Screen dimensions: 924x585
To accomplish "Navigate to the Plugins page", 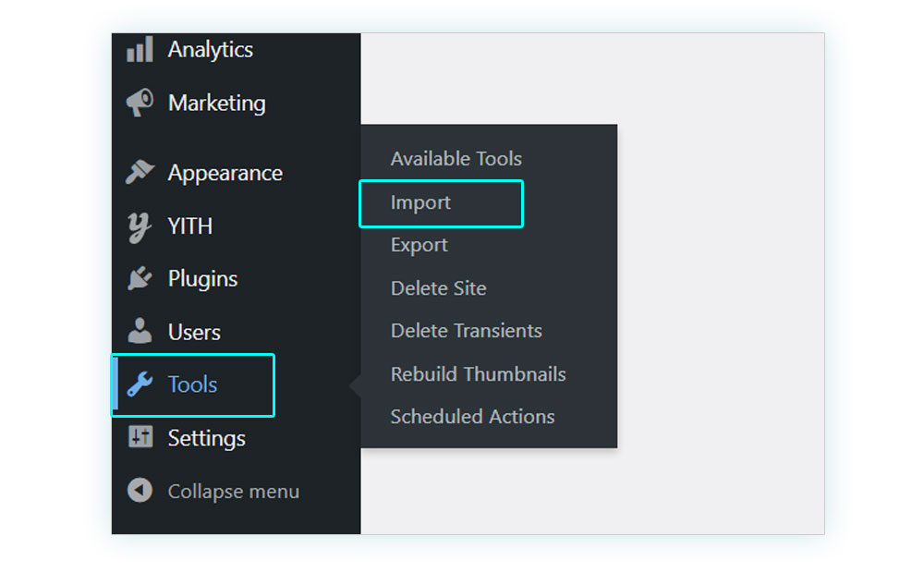I will point(202,279).
